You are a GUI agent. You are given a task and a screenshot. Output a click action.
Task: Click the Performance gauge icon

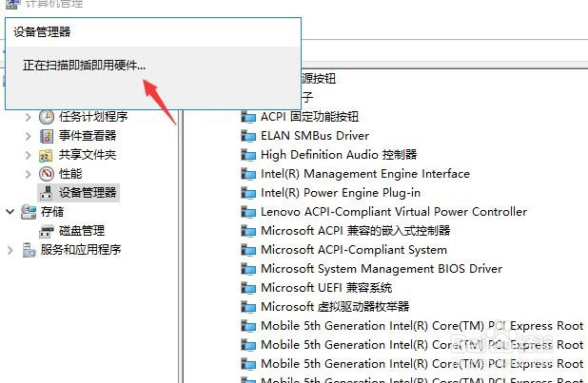[47, 174]
